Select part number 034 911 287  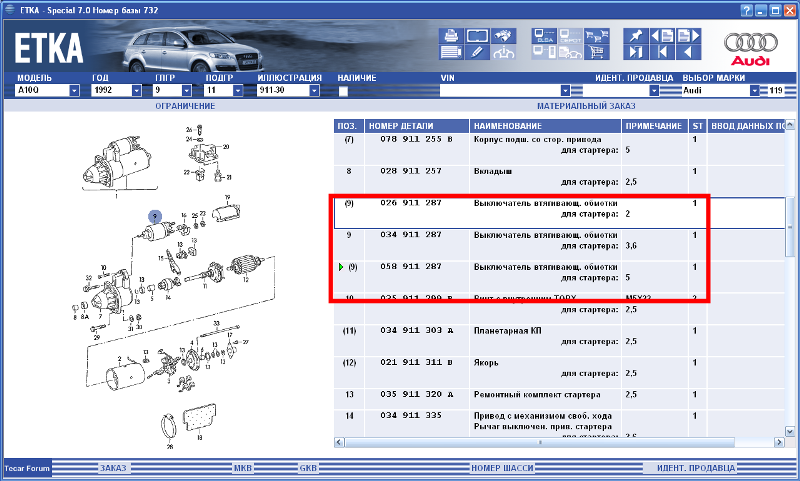click(411, 235)
